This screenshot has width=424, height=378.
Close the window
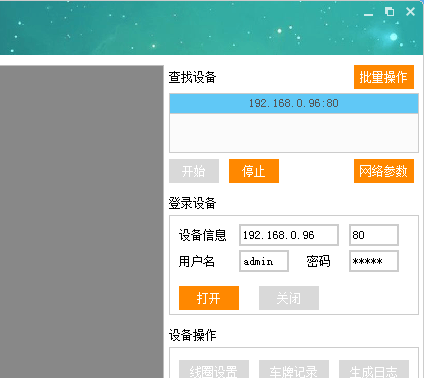[x=410, y=12]
